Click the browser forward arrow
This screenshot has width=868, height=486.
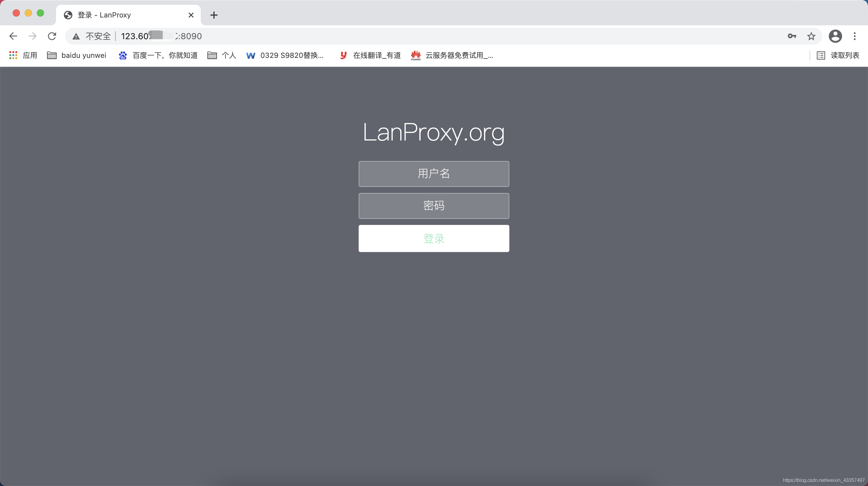coord(32,36)
